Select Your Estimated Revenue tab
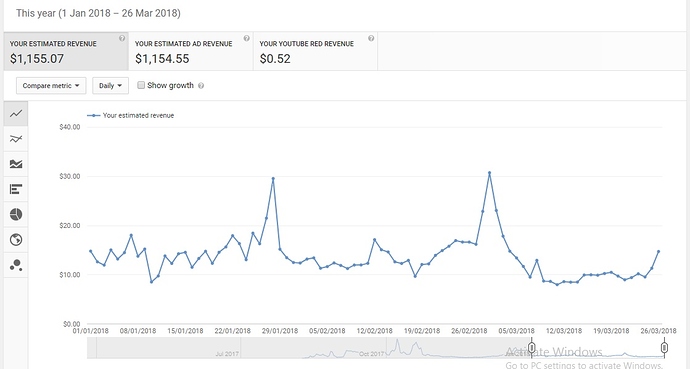Image resolution: width=690 pixels, height=369 pixels. (x=66, y=51)
